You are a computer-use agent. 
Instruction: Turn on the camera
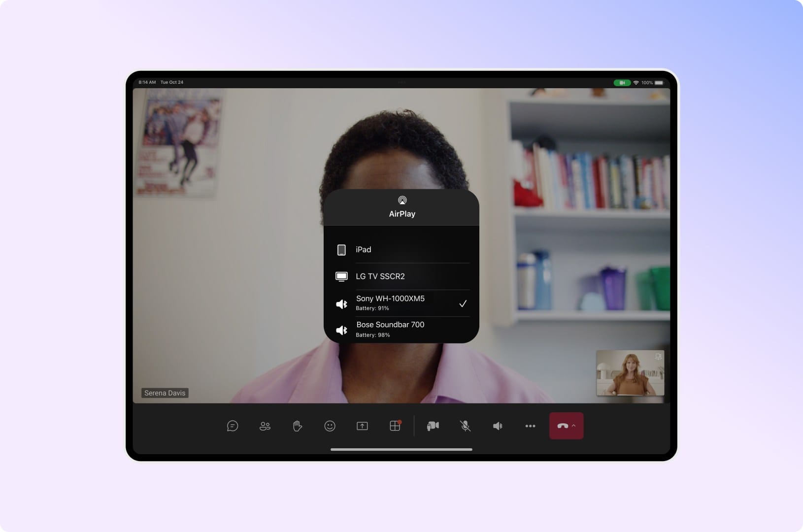(x=433, y=426)
